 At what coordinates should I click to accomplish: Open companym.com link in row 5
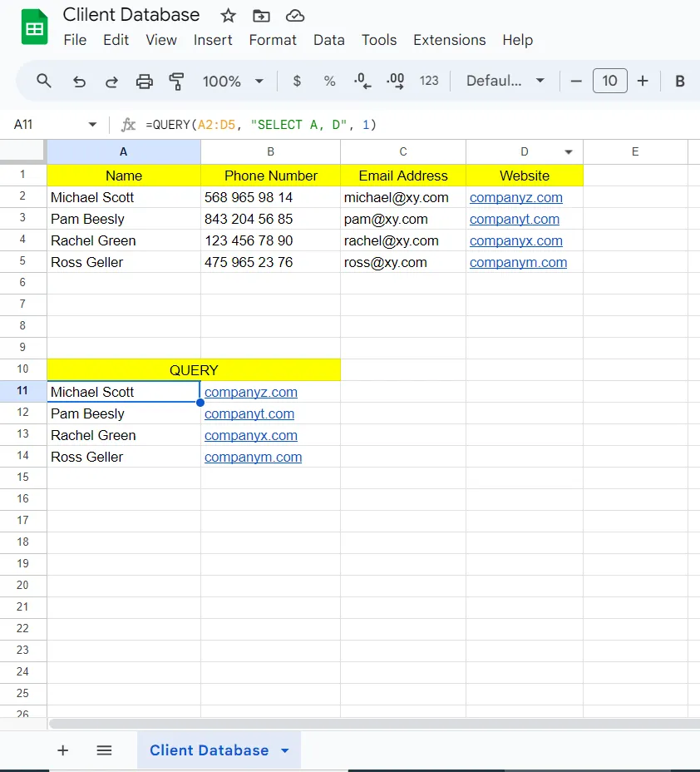518,262
